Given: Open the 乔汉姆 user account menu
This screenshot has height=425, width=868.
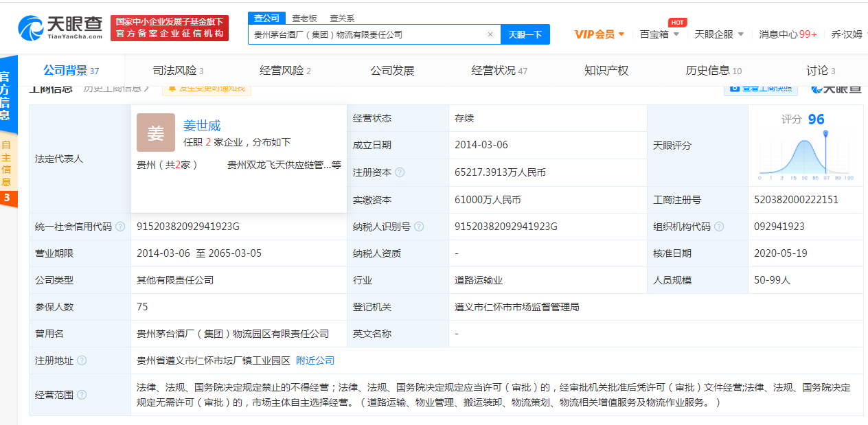Looking at the screenshot, I should [x=848, y=34].
